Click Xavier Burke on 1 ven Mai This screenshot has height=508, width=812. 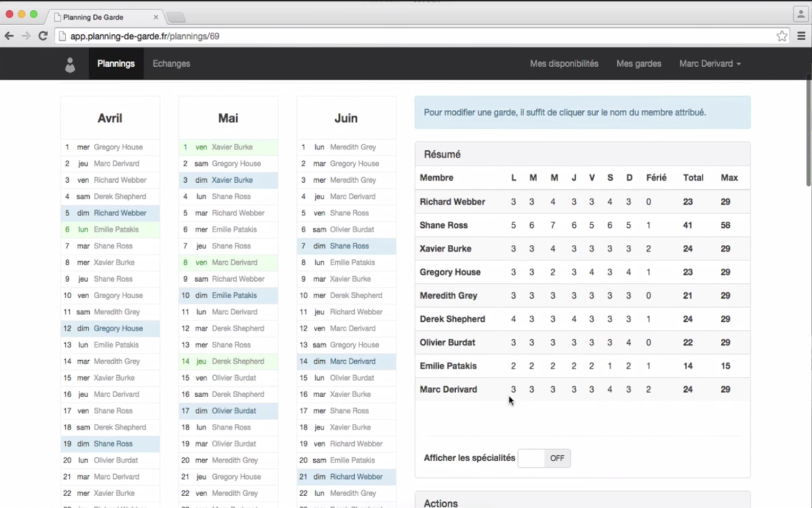232,147
